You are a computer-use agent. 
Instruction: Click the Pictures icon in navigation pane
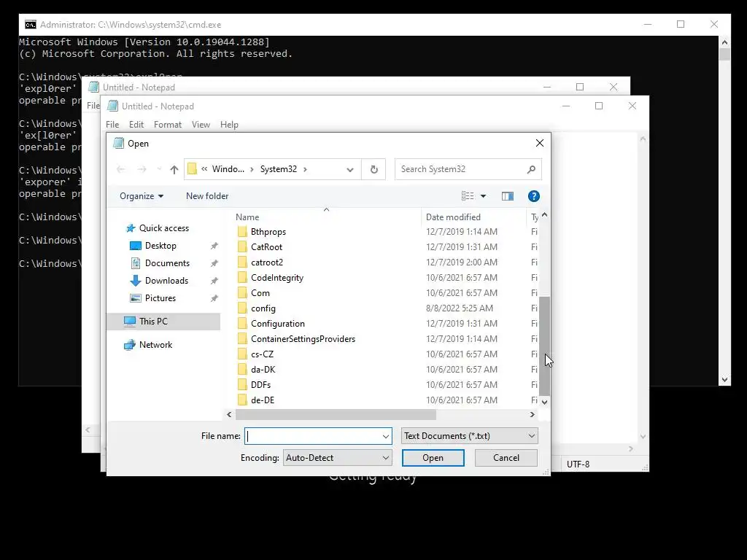(x=136, y=298)
